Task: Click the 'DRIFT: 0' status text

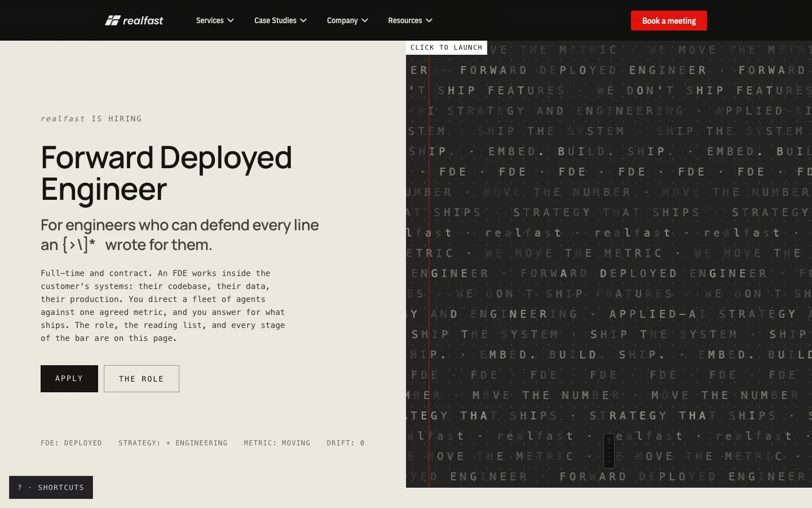Action: (346, 443)
